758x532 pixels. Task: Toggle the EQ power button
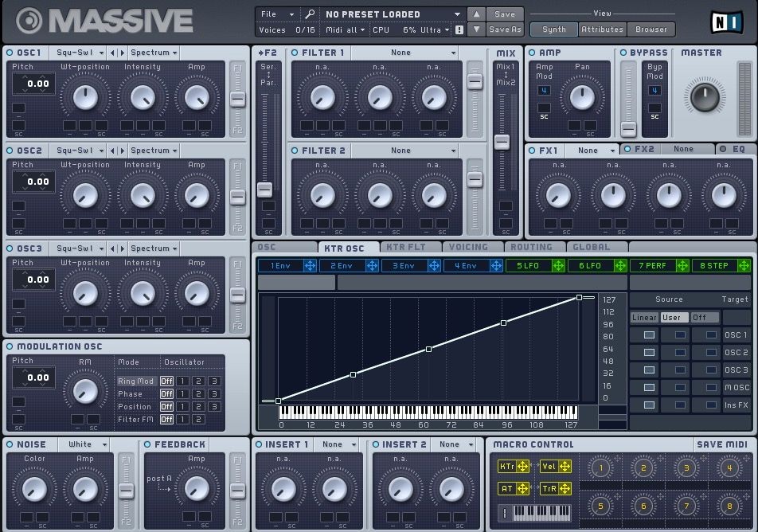click(x=723, y=149)
